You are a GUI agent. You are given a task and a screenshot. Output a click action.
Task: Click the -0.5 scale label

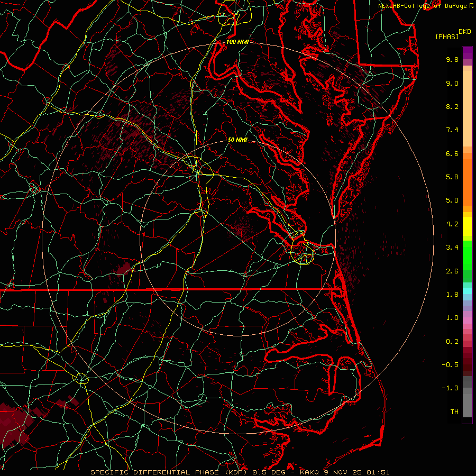point(450,365)
